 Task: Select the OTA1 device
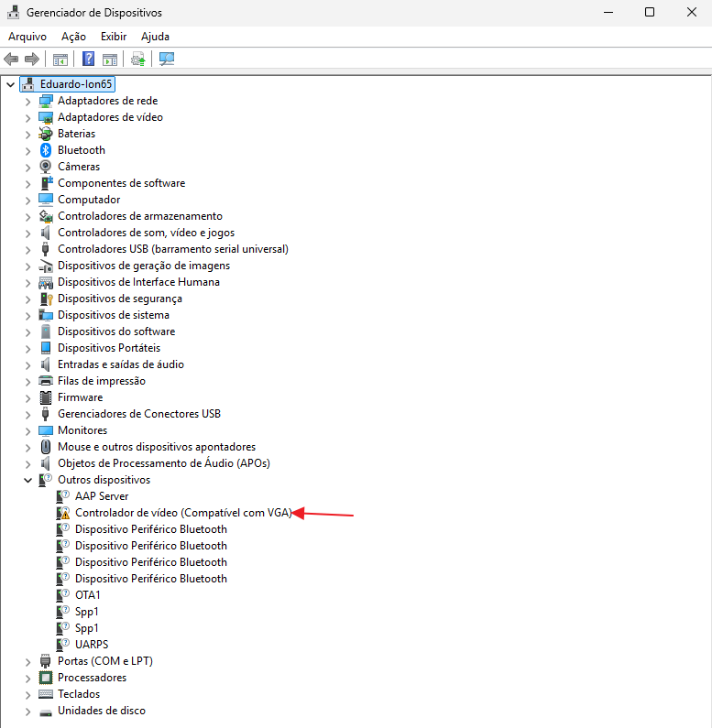[x=88, y=595]
